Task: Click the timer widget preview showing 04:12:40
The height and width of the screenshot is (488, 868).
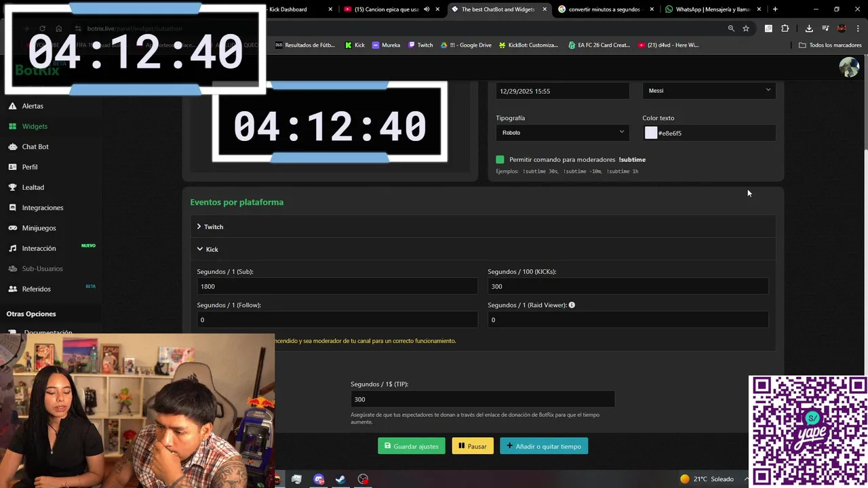Action: click(330, 123)
